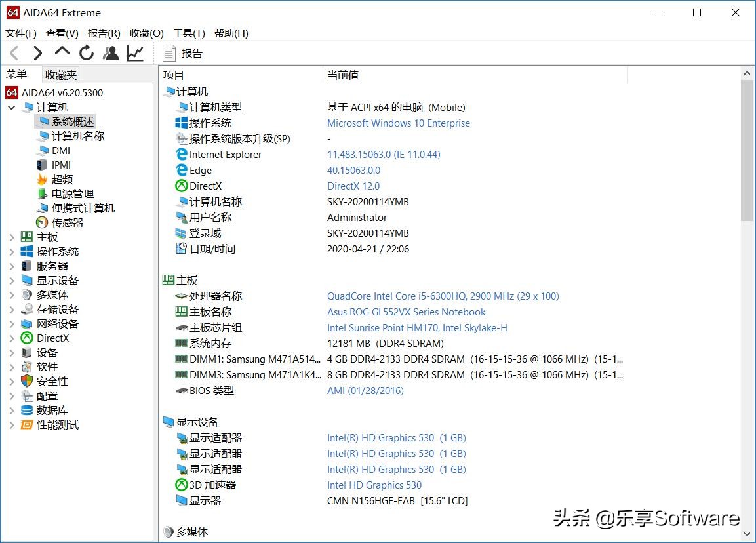Image resolution: width=756 pixels, height=543 pixels.
Task: Click the back navigation arrow icon
Action: 13,53
